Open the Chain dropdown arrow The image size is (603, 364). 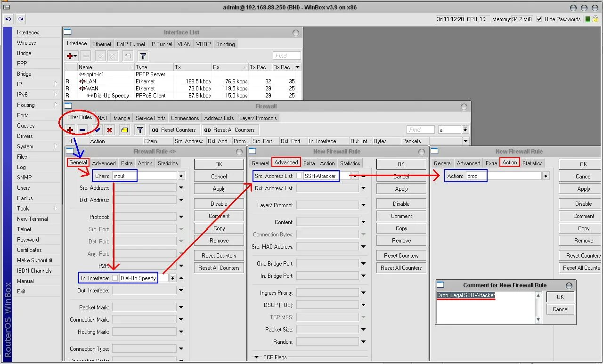pos(181,176)
